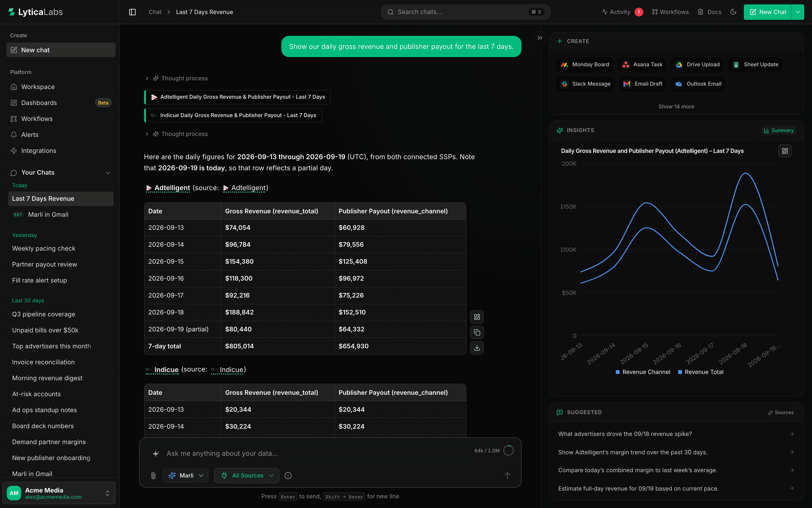Open Docs in top bar

pos(709,12)
